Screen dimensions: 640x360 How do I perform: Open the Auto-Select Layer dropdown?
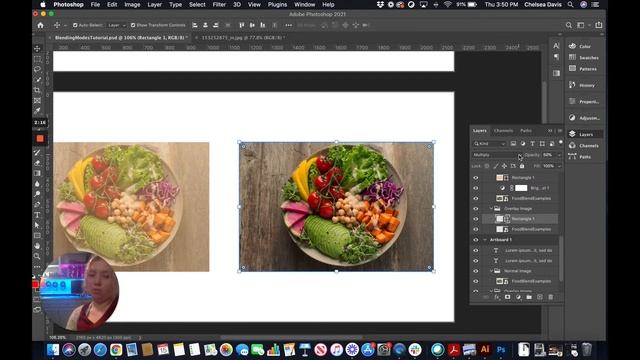[117, 25]
